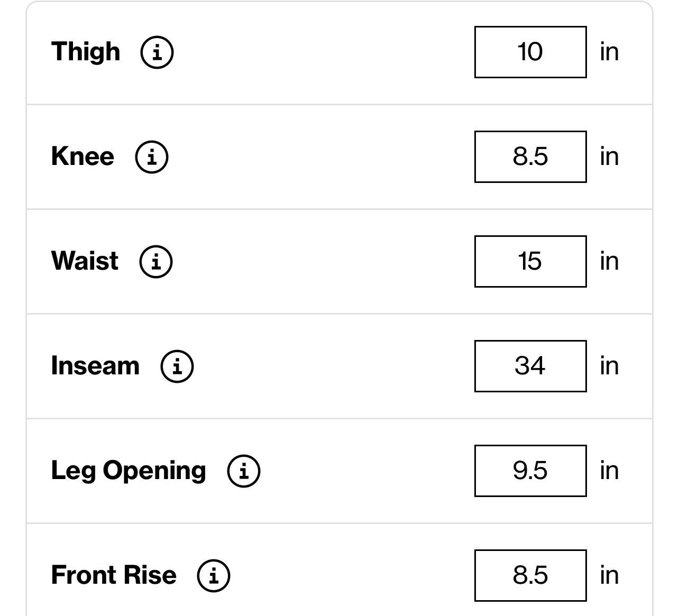679x616 pixels.
Task: Tap the Leg Opening info icon
Action: point(244,471)
